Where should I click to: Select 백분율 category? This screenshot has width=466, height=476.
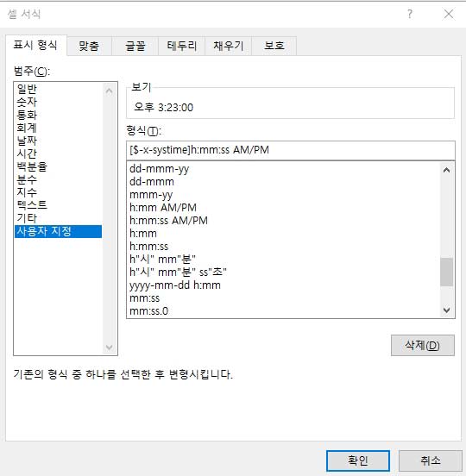click(58, 166)
